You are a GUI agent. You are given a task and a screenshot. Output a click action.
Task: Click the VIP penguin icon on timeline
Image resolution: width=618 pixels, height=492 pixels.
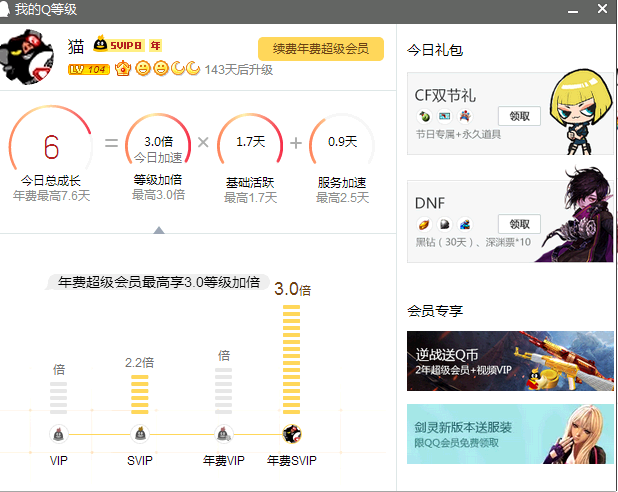click(x=59, y=434)
